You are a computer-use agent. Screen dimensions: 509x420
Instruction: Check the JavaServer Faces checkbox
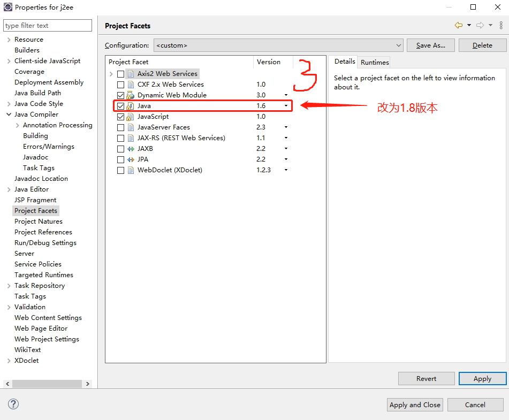[120, 127]
